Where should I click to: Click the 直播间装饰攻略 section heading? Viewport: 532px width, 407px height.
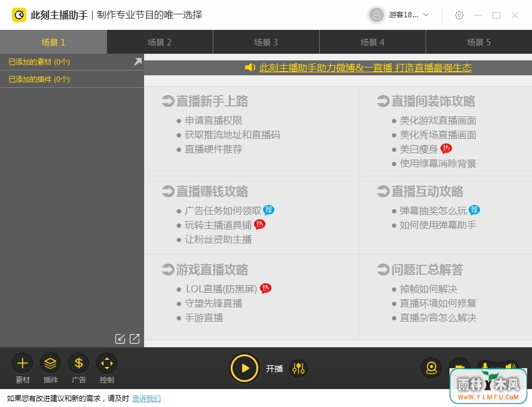(x=433, y=101)
